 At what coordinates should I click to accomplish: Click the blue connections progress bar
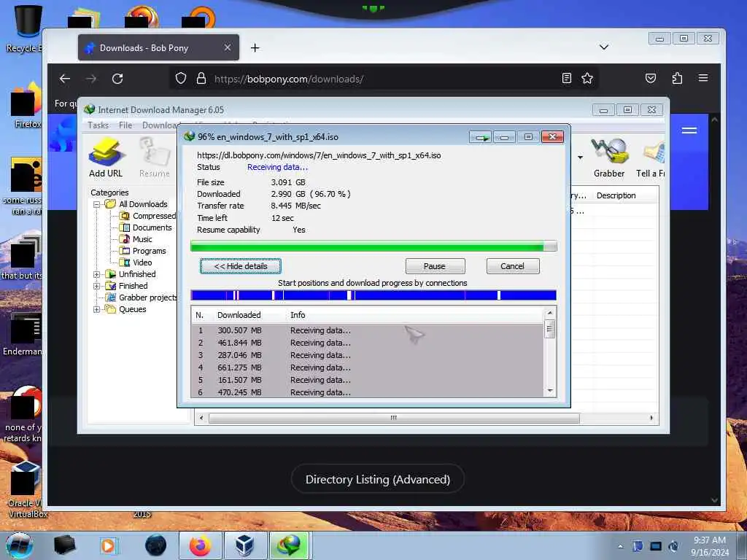pos(373,295)
